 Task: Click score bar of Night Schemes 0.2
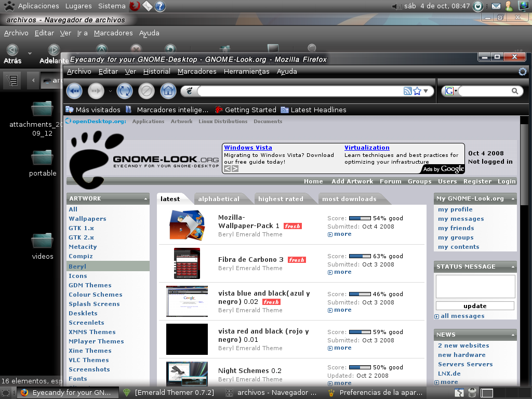click(x=360, y=367)
